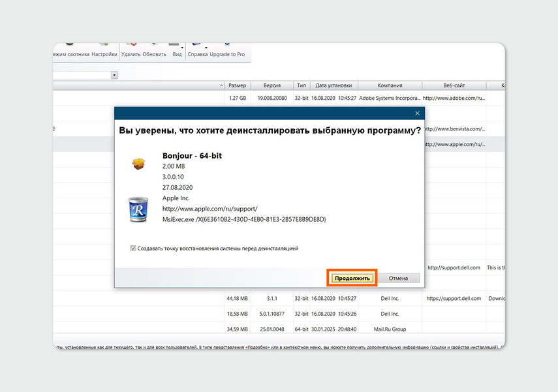Sort the list by Размер column
This screenshot has height=392, width=558.
[x=237, y=85]
